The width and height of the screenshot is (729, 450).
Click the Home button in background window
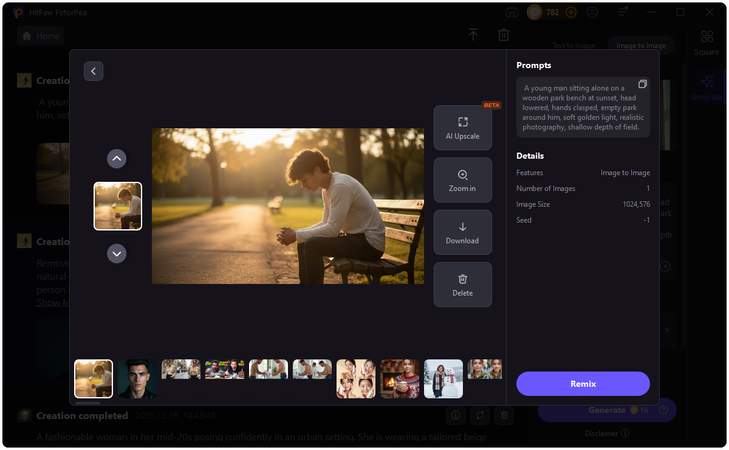(x=41, y=36)
